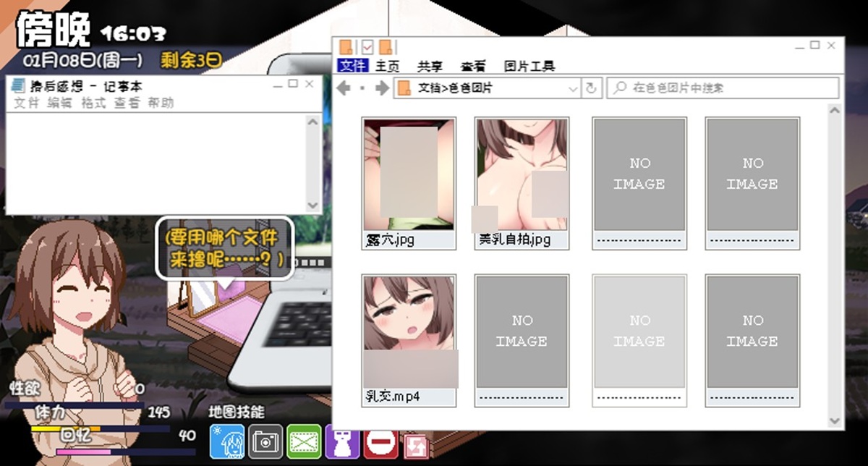Open the 文件 menu in file explorer

353,66
